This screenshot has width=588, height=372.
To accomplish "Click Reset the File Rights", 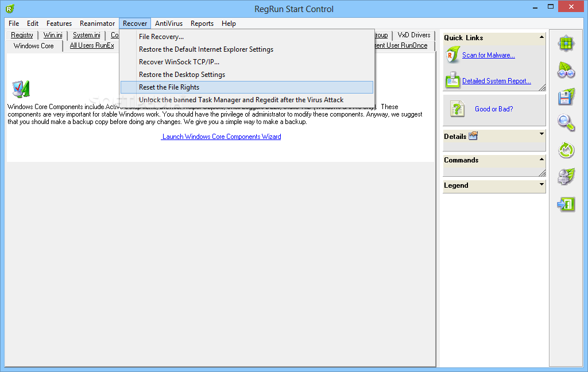I will [x=247, y=87].
